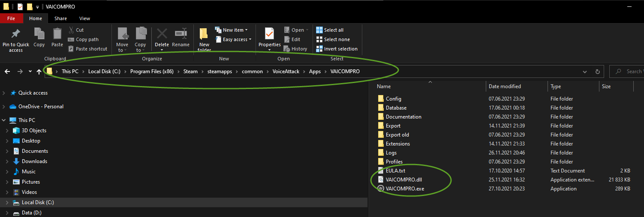Open the New item dropdown
The image size is (644, 217).
coord(232,30)
